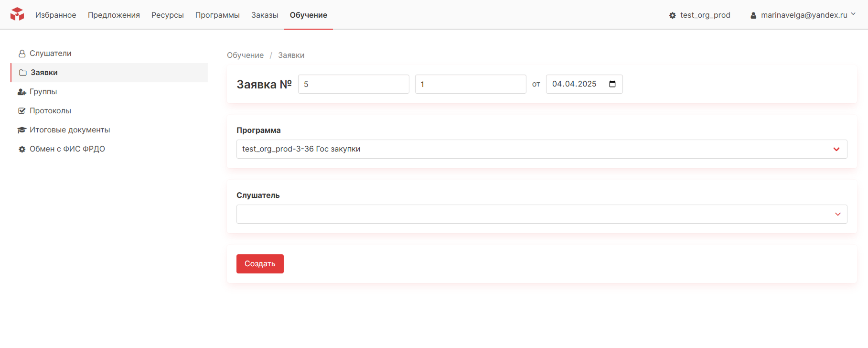Open the calendar picker icon in date field
868x348 pixels.
tap(612, 84)
